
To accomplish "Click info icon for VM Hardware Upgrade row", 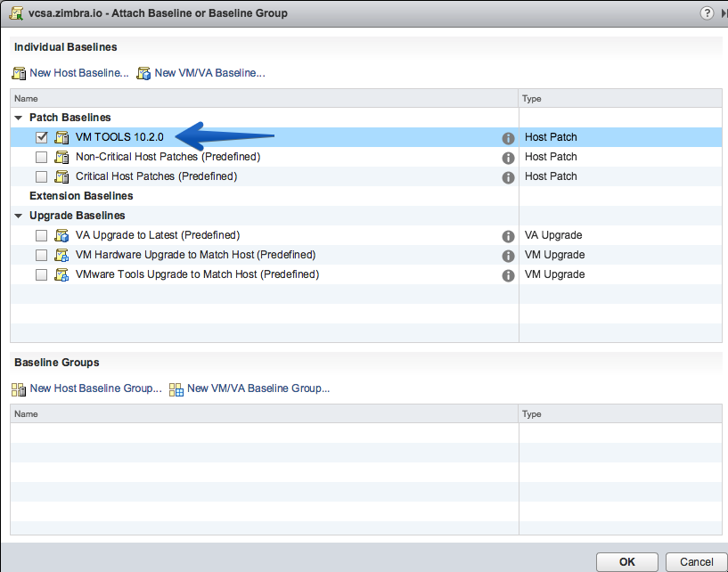I will (508, 256).
